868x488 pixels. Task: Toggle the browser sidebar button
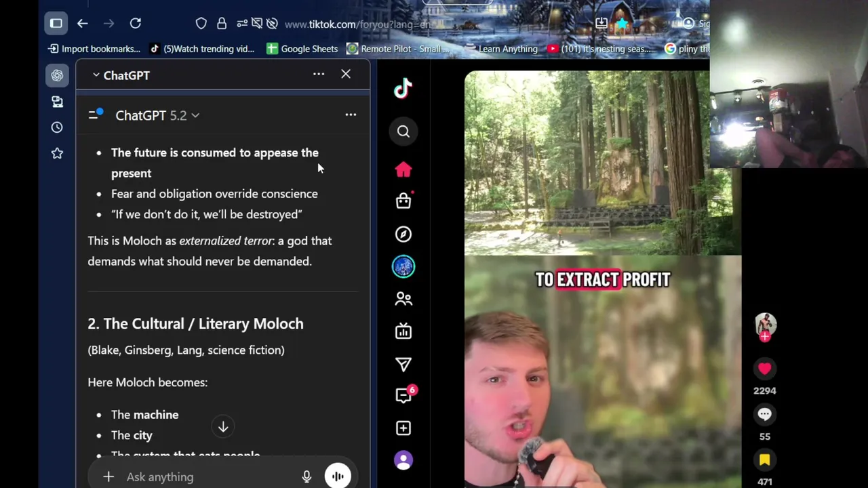point(56,24)
